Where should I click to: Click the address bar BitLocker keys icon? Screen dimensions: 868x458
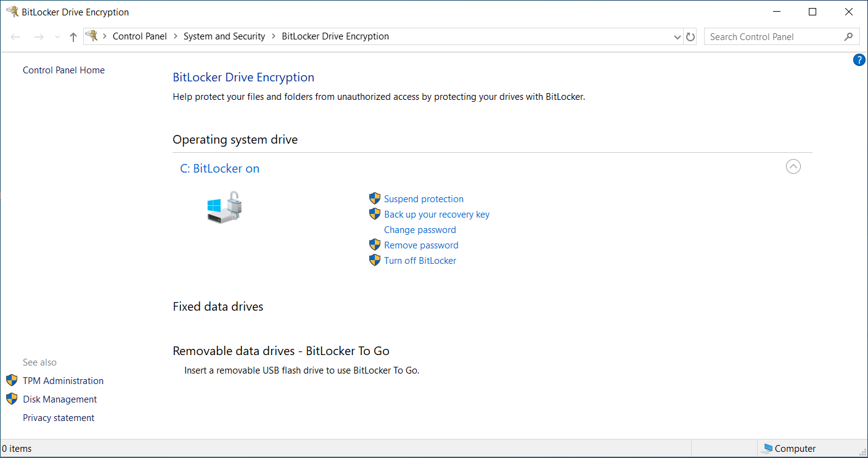pyautogui.click(x=92, y=36)
